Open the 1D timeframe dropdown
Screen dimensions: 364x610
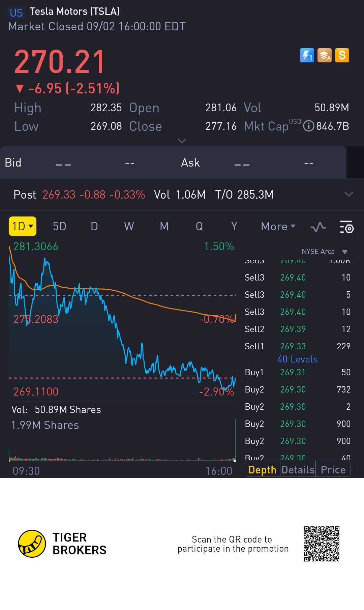(x=22, y=226)
